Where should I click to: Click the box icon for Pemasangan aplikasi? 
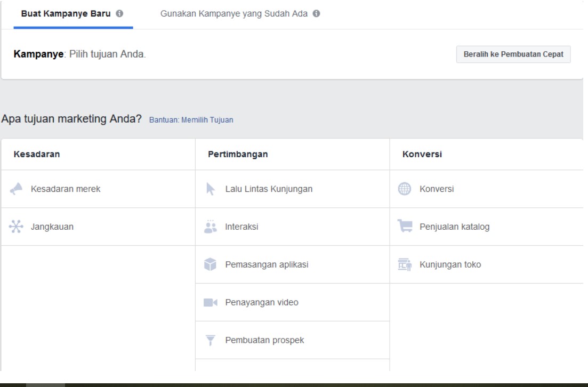click(211, 264)
